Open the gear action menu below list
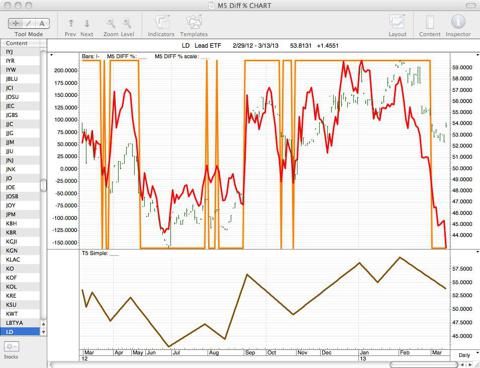The image size is (480, 368). (11, 347)
